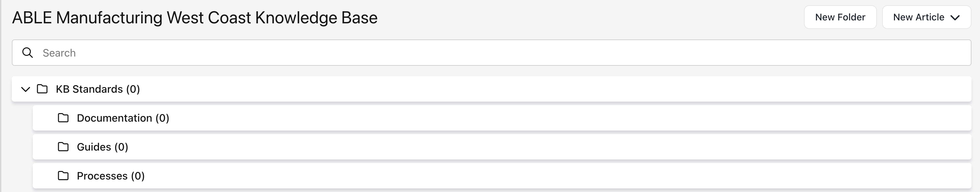Click the KB Standards folder icon
Screen dimensions: 980x192
pyautogui.click(x=42, y=89)
